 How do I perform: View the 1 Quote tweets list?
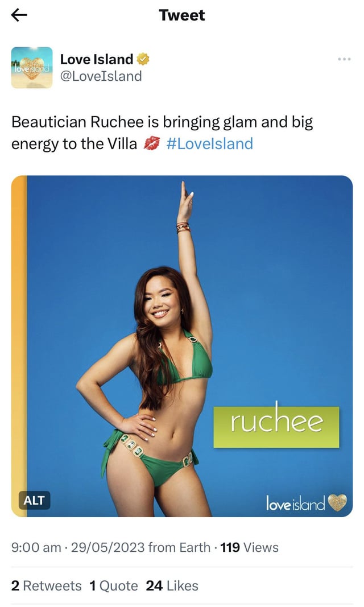tap(113, 586)
